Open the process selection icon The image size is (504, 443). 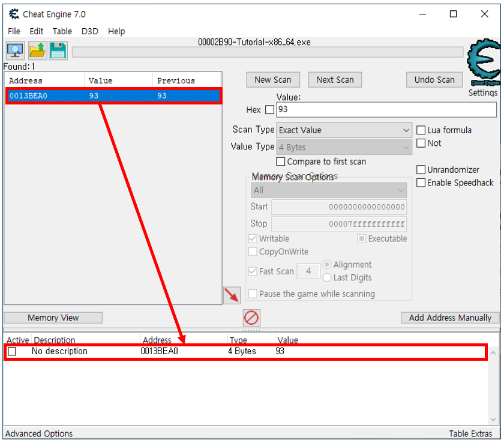click(15, 50)
